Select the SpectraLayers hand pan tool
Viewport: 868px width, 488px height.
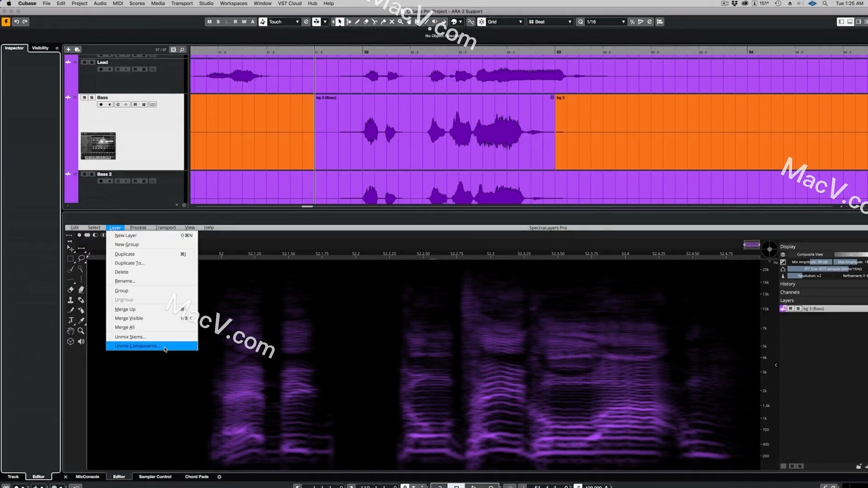(71, 331)
